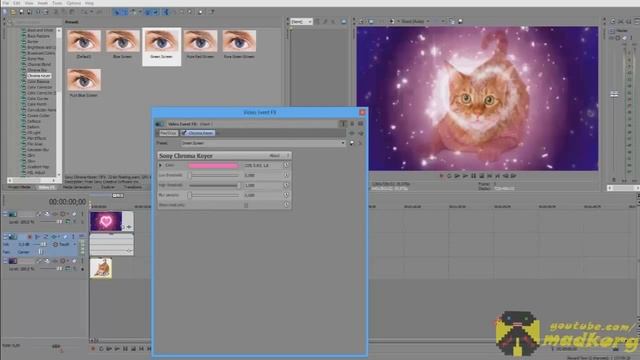Open the Options menu
640x360 pixels.
pyautogui.click(x=74, y=3)
